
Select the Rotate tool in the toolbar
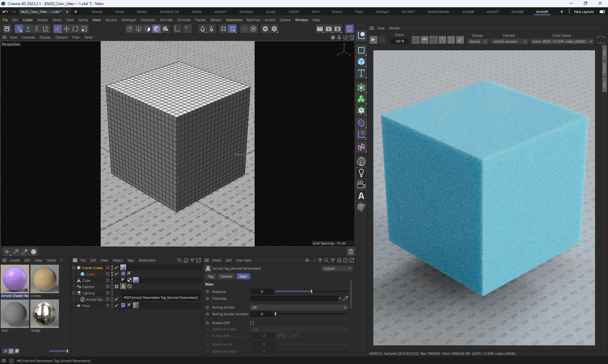point(75,29)
